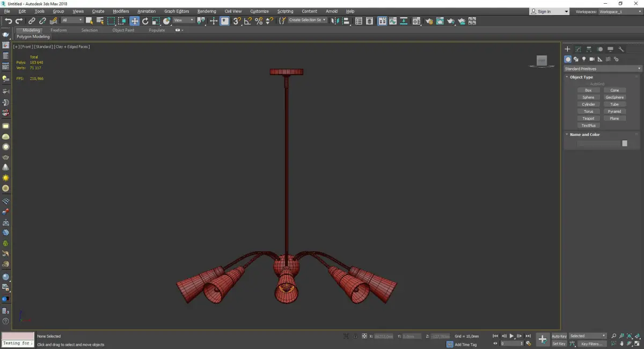Click the Select and Place tool
Image resolution: width=644 pixels, height=349 pixels.
pyautogui.click(x=167, y=21)
